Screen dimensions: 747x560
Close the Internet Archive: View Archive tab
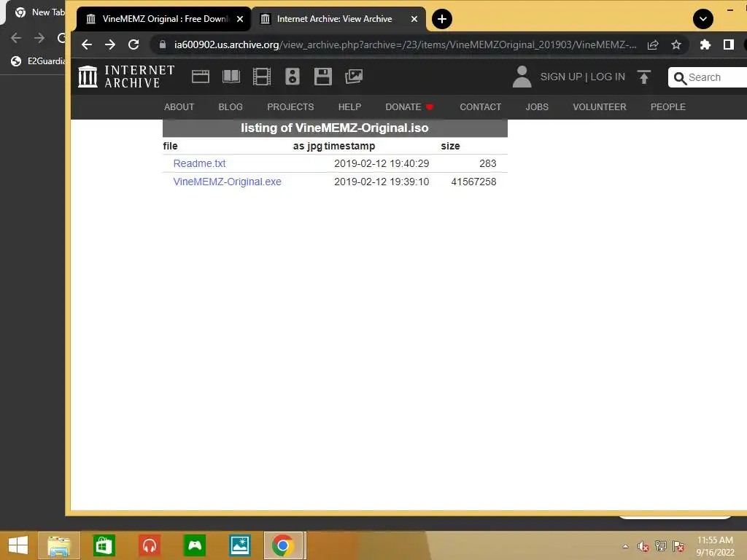point(414,19)
